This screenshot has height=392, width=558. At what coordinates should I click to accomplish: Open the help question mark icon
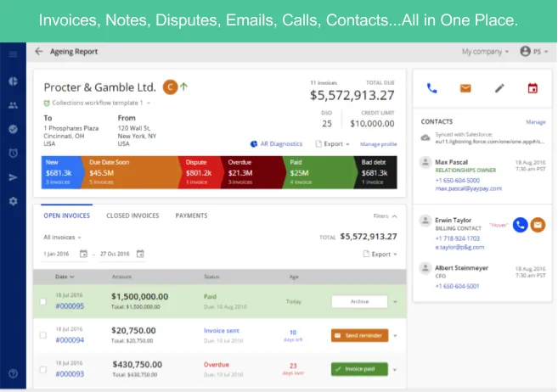click(x=14, y=373)
